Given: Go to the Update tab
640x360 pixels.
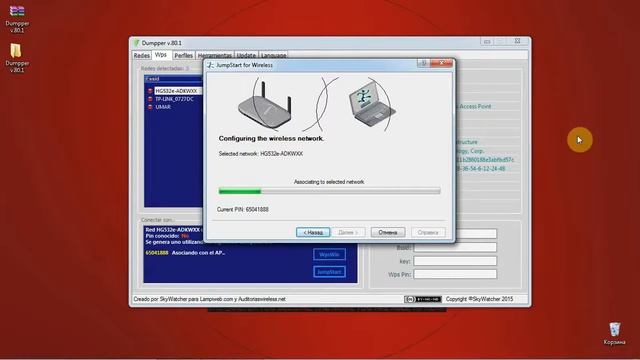Looking at the screenshot, I should (x=246, y=56).
